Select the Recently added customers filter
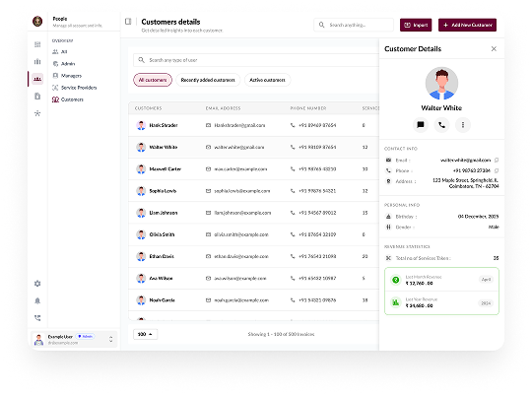Viewport: 532px width, 394px height. click(x=208, y=80)
